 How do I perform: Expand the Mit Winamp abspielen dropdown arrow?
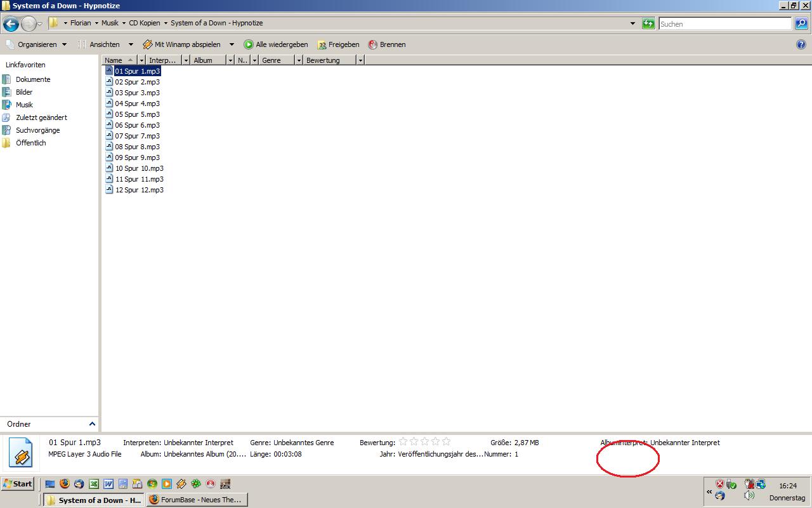[232, 44]
